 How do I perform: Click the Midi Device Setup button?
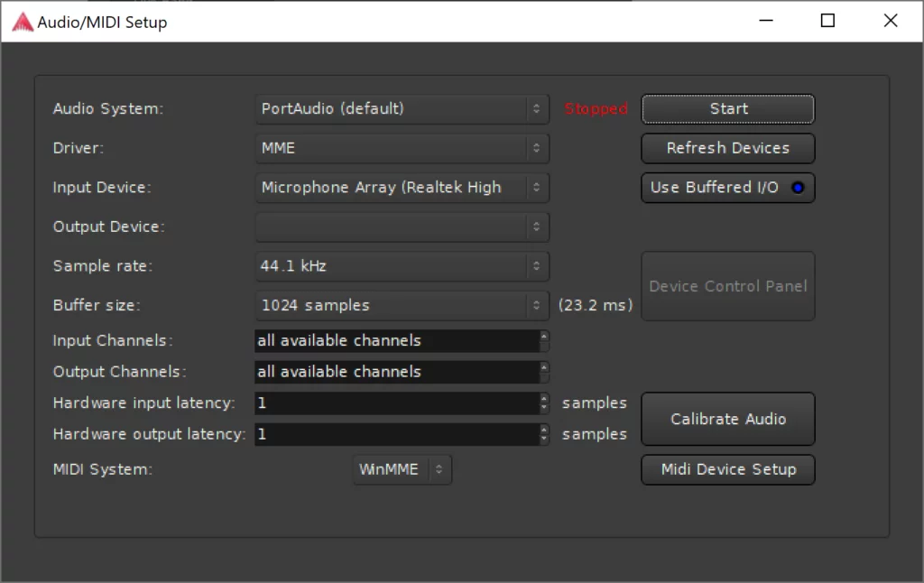[x=728, y=470]
